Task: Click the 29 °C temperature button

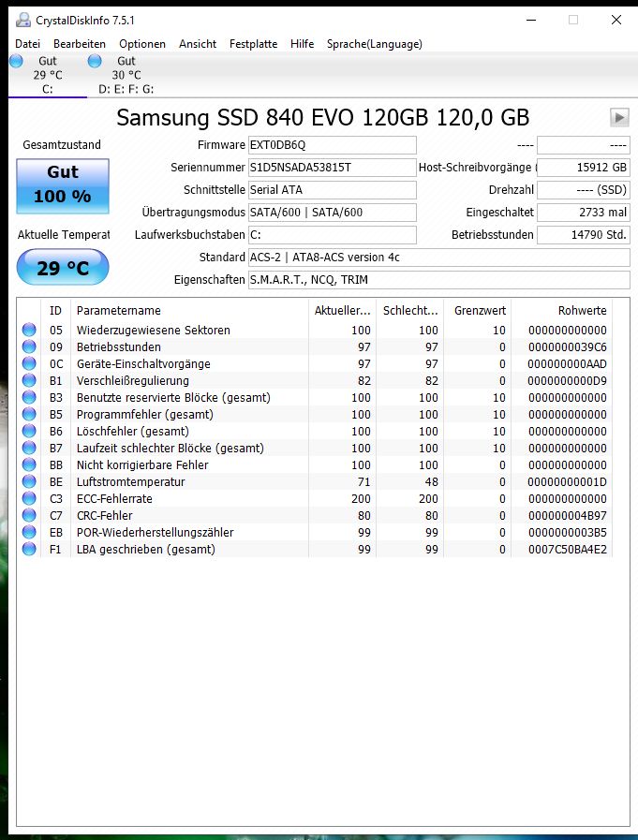Action: tap(63, 267)
